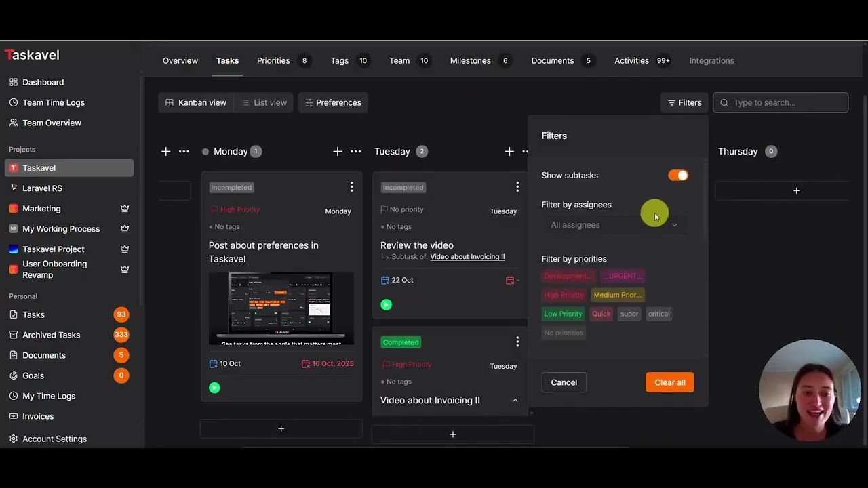868x488 pixels.
Task: Collapse Video about Invoicing II card chevron
Action: tap(515, 401)
